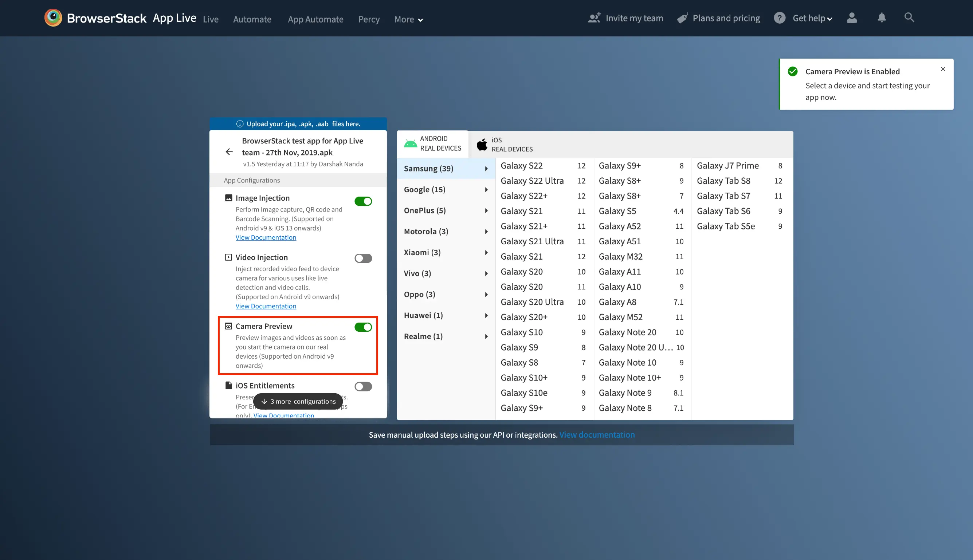Screen dimensions: 973x560
Task: Expand the Google (15) device list
Action: point(446,190)
